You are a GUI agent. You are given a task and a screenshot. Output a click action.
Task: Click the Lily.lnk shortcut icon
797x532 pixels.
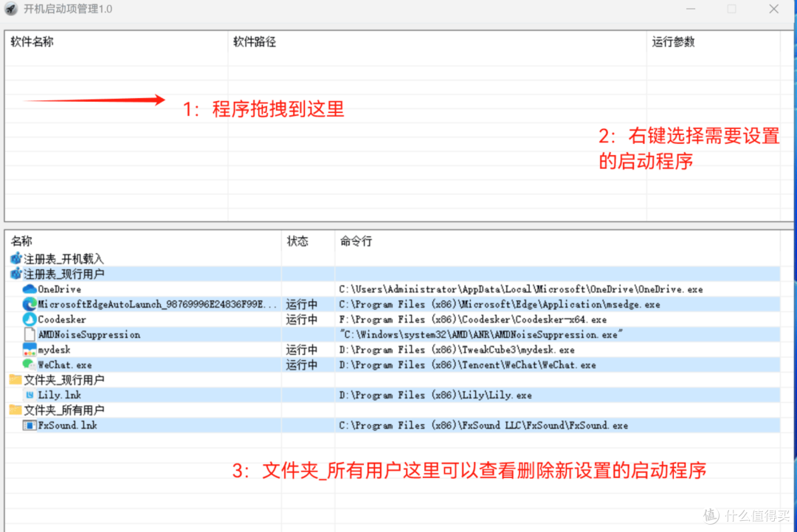pyautogui.click(x=30, y=395)
